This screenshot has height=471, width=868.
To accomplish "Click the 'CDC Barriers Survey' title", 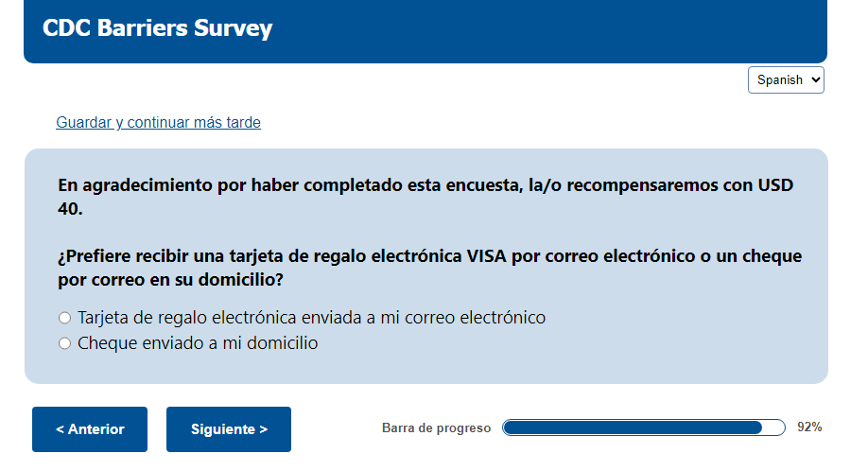I will point(157,28).
